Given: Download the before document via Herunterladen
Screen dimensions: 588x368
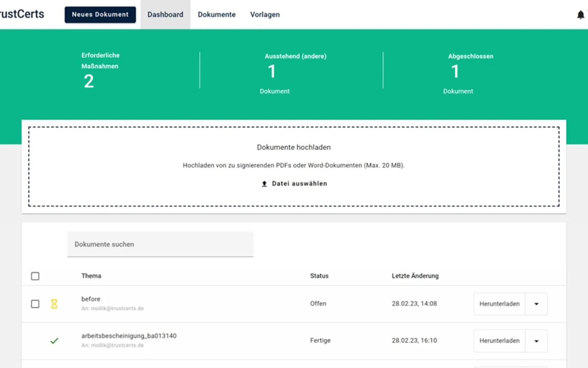Looking at the screenshot, I should coord(499,304).
